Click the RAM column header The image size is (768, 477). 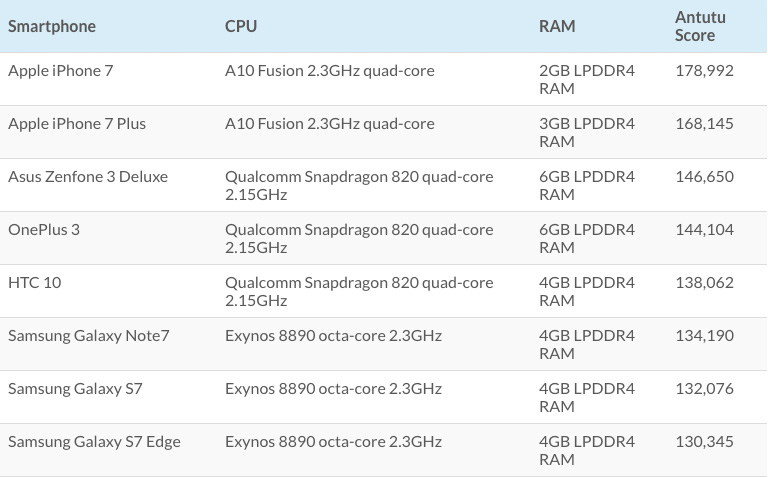557,27
